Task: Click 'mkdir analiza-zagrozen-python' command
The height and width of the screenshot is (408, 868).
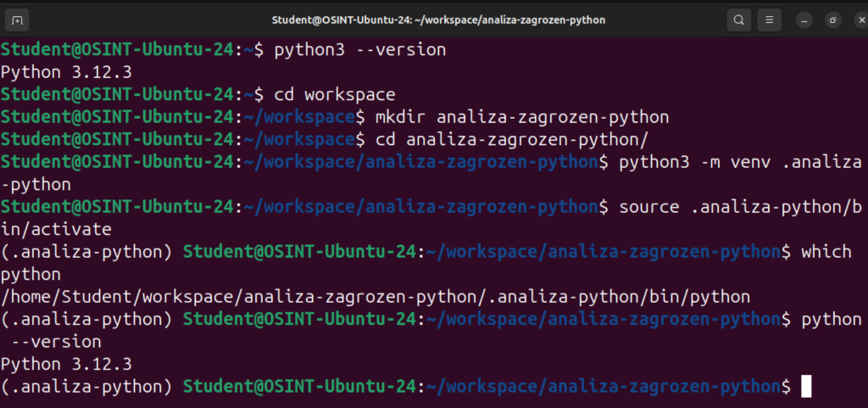Action: 522,117
